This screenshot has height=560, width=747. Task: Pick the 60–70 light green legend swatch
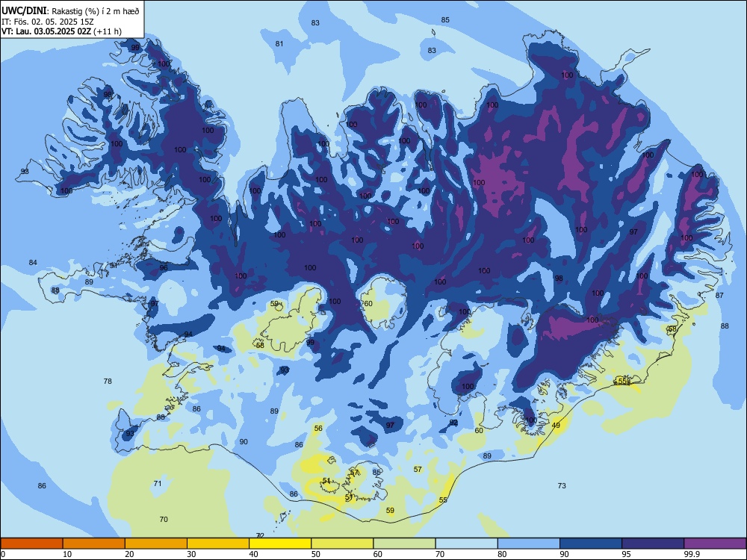pos(404,544)
